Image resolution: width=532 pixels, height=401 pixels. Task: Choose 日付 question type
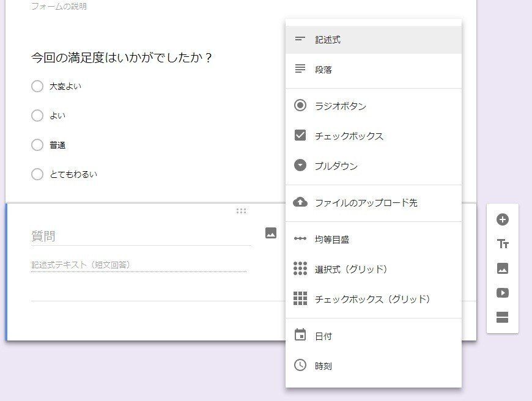point(374,336)
